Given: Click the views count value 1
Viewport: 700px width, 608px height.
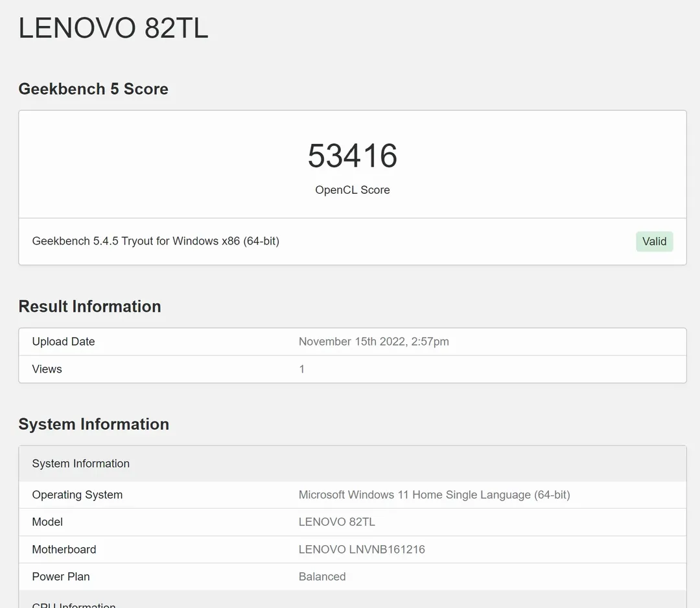Looking at the screenshot, I should pyautogui.click(x=301, y=369).
